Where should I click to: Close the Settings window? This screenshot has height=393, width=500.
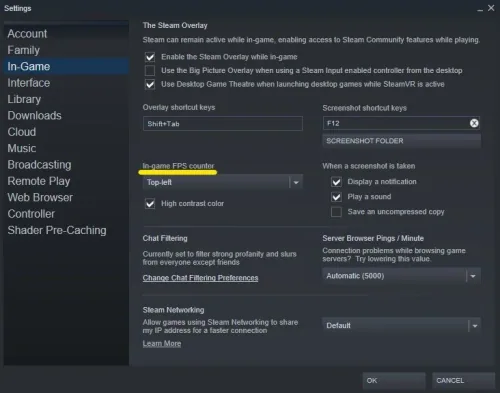coord(491,8)
